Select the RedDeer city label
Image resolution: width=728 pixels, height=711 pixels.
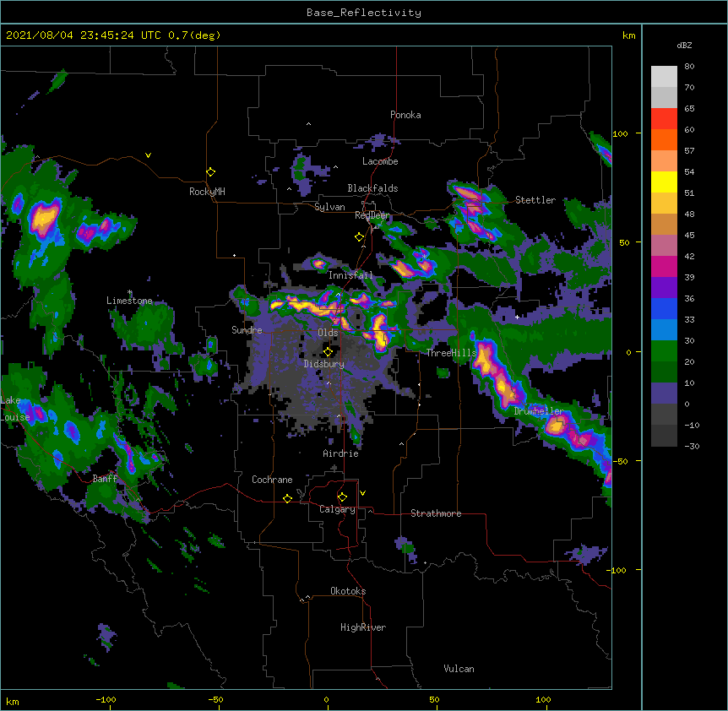click(x=372, y=215)
